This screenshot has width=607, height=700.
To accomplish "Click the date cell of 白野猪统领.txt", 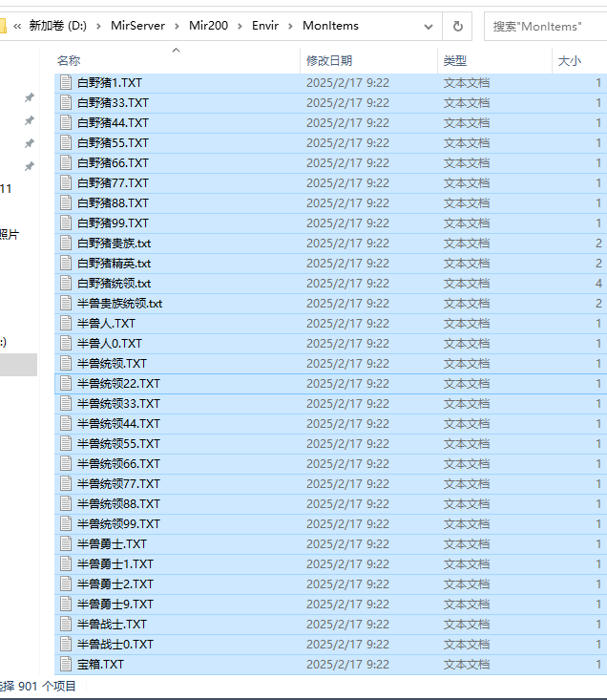I will coord(347,283).
